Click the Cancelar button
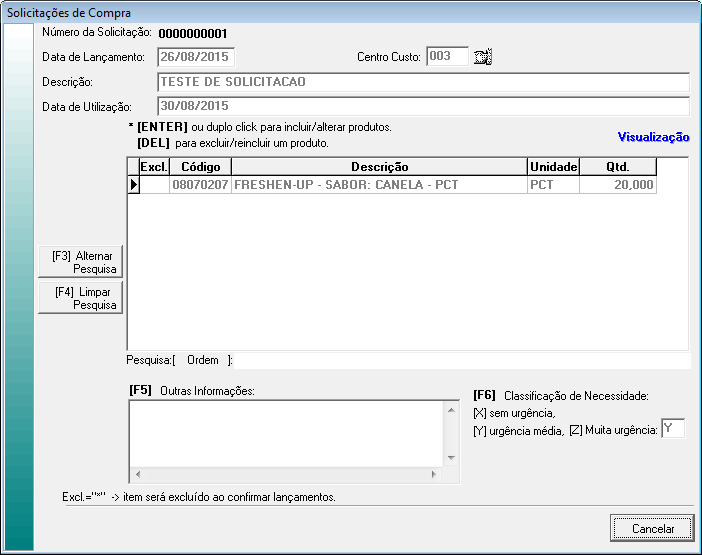Image resolution: width=702 pixels, height=555 pixels. 651,528
